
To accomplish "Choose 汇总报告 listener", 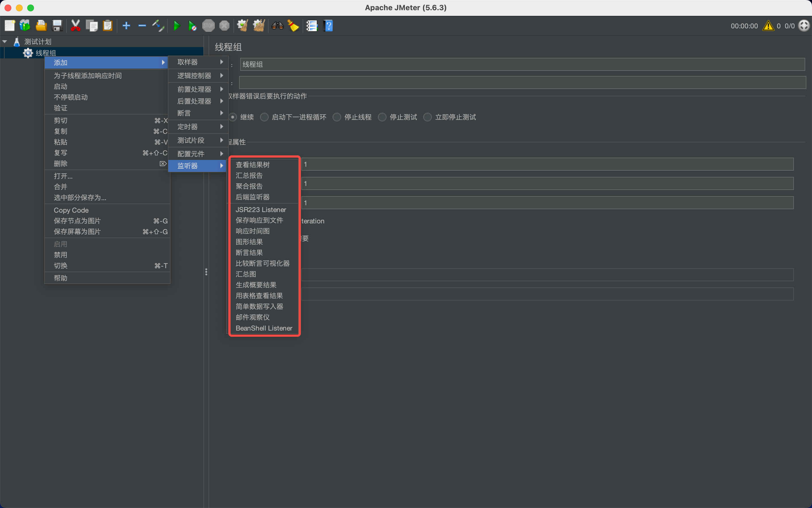I will point(265,175).
